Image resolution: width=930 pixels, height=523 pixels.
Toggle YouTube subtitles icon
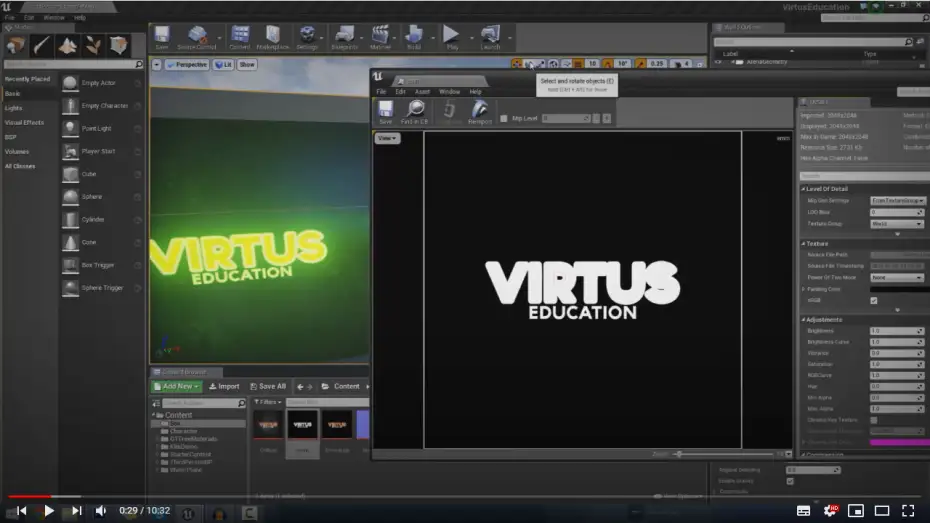pyautogui.click(x=804, y=511)
